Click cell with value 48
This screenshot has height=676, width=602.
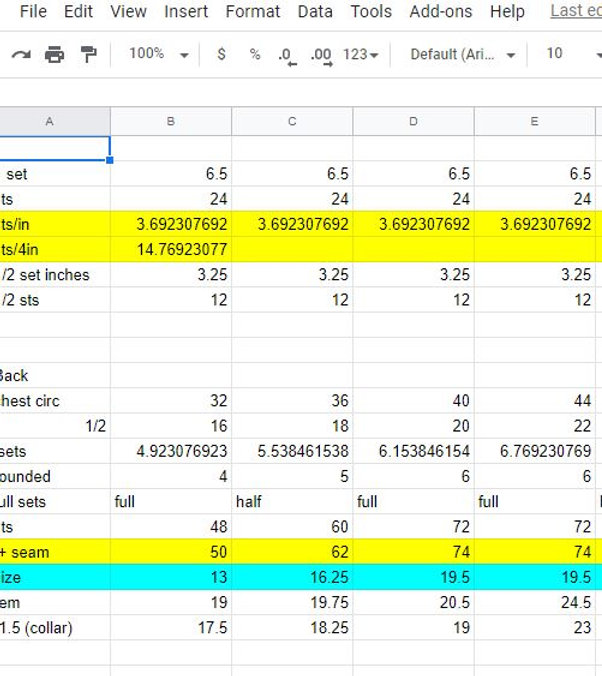pyautogui.click(x=171, y=527)
